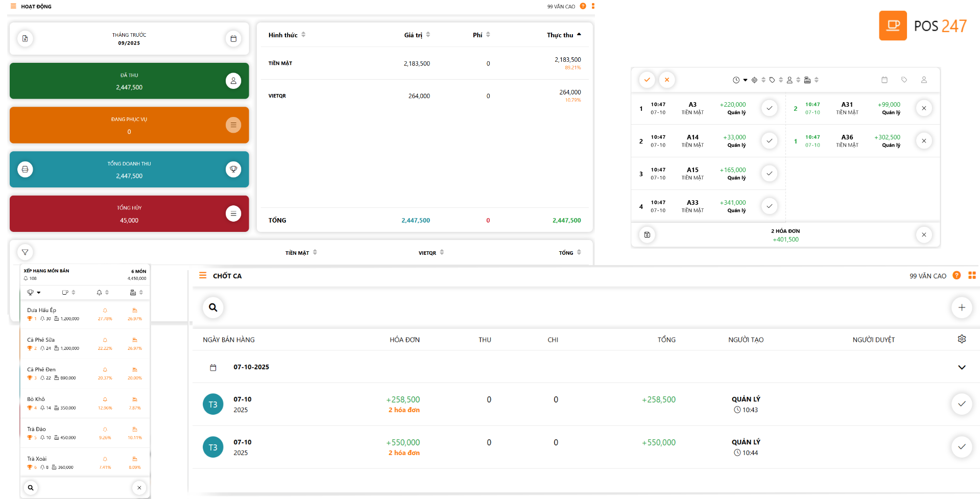Open the hamburger menu next to Hoạt Động

pyautogui.click(x=13, y=7)
